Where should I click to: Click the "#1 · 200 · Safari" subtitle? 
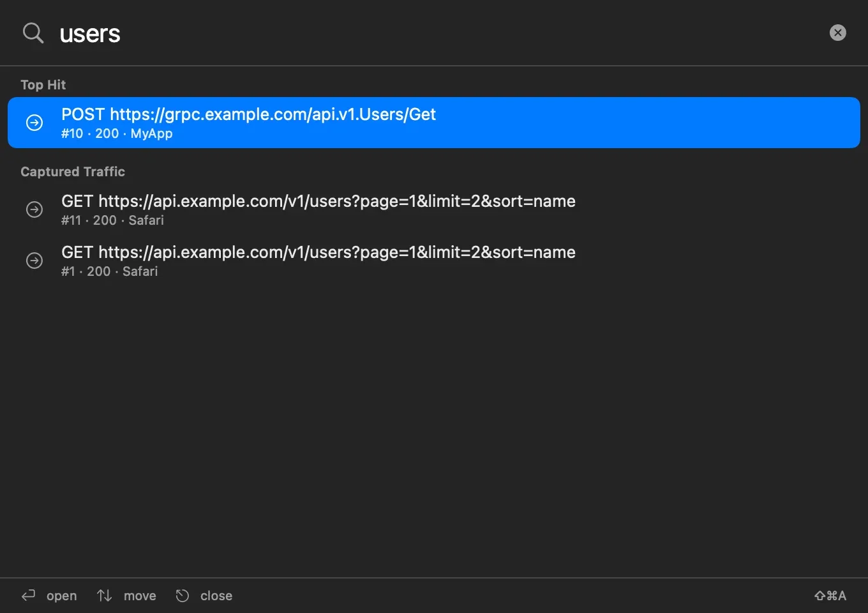pos(109,271)
